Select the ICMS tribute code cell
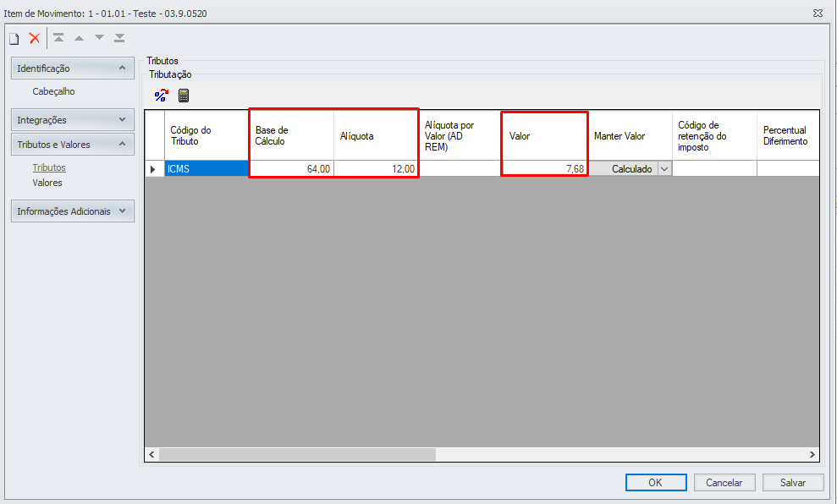Image resolution: width=837 pixels, height=504 pixels. pyautogui.click(x=206, y=169)
